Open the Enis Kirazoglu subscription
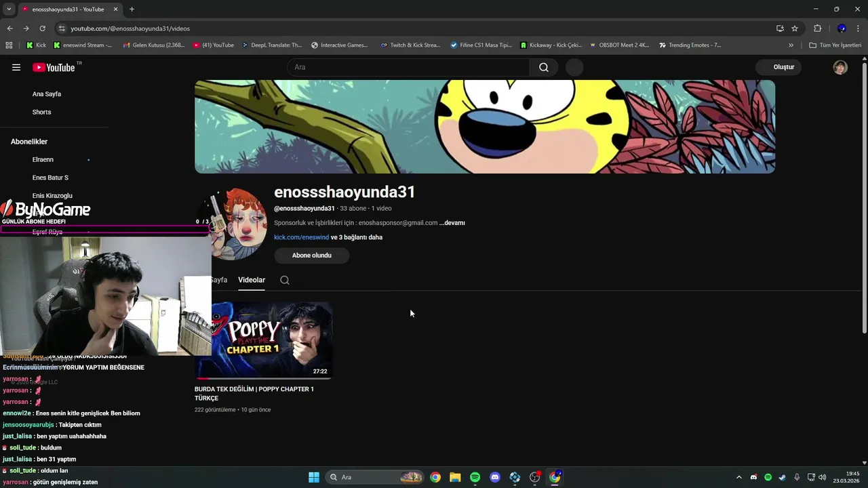 pyautogui.click(x=52, y=196)
